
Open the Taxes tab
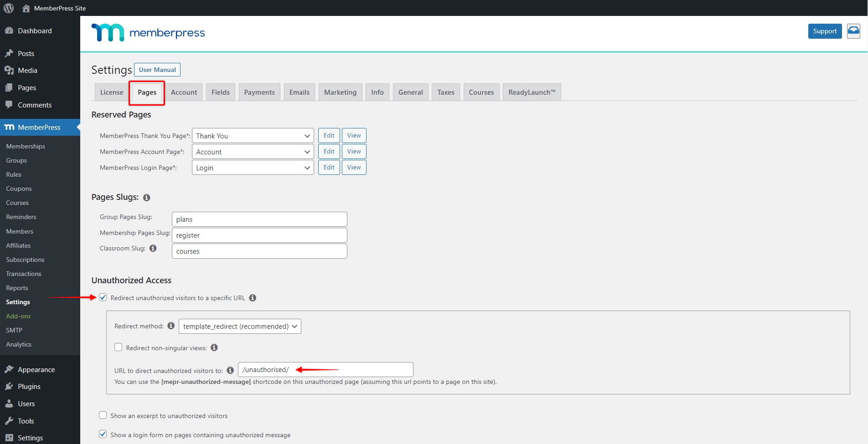[446, 92]
